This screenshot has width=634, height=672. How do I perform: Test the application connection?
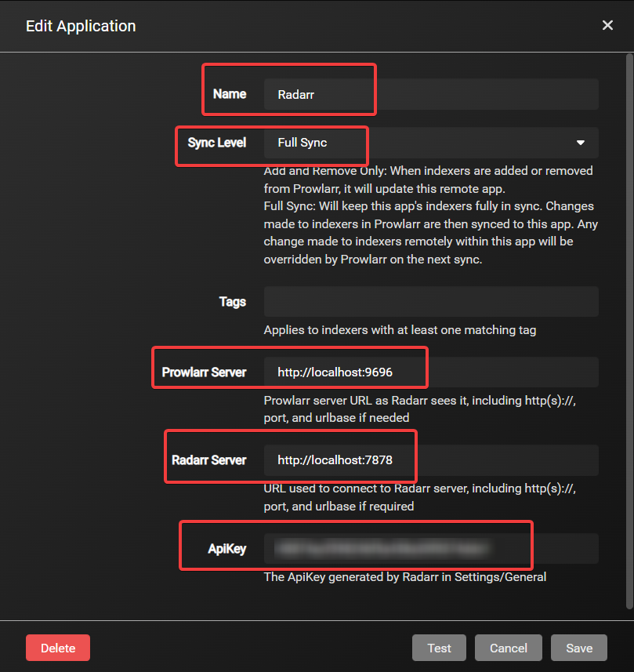439,648
